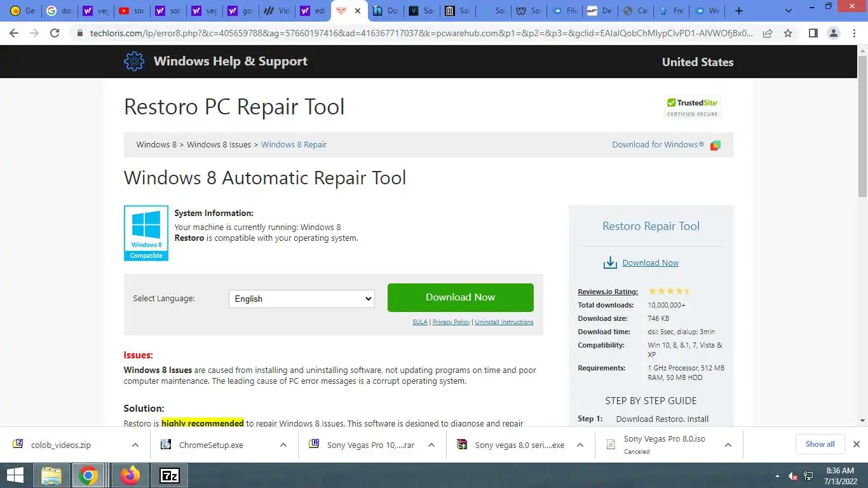Open the Chrome three-dot menu
Screen dimensions: 868x488
(x=854, y=33)
